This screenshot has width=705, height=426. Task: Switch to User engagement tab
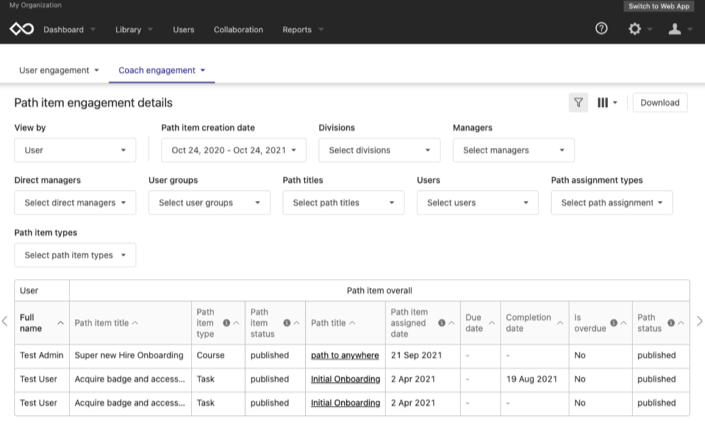(59, 71)
